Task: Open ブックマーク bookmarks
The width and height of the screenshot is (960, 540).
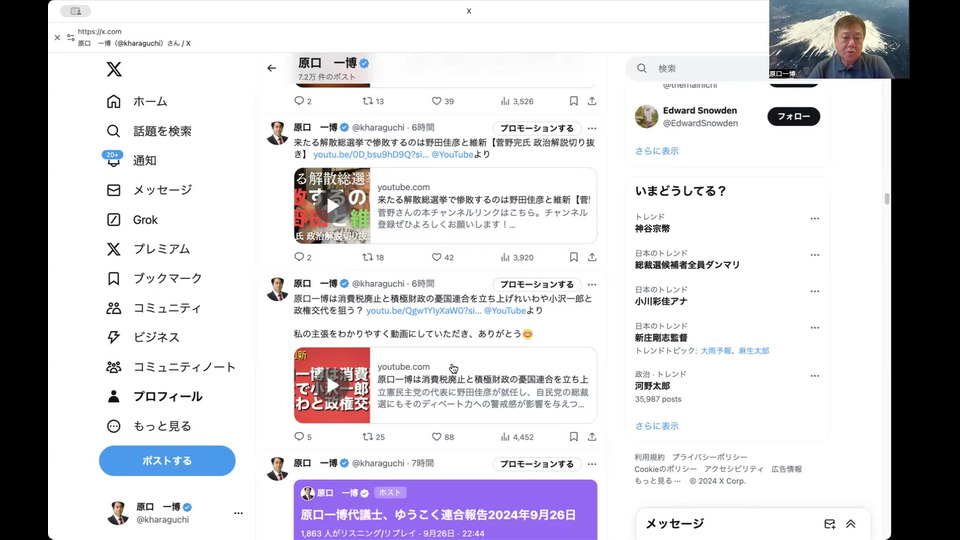Action: coord(154,279)
